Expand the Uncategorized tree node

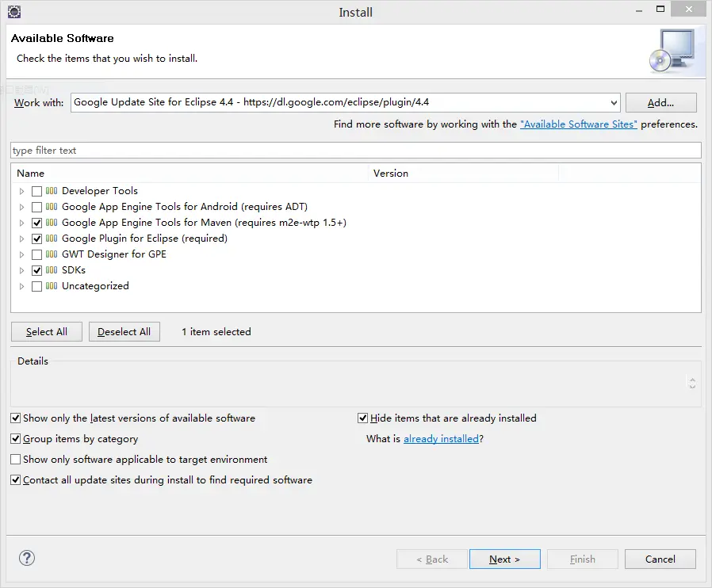21,287
